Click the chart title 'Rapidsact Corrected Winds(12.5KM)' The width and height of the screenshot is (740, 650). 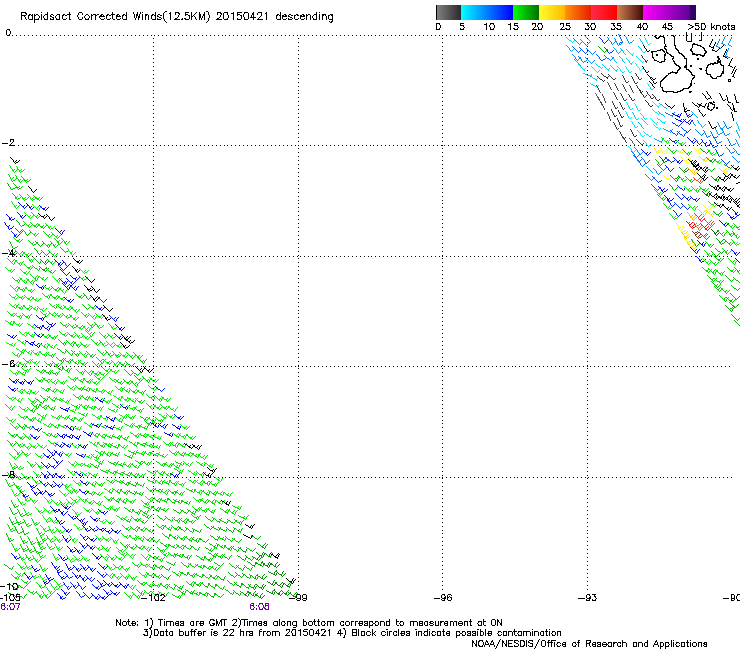pos(115,17)
